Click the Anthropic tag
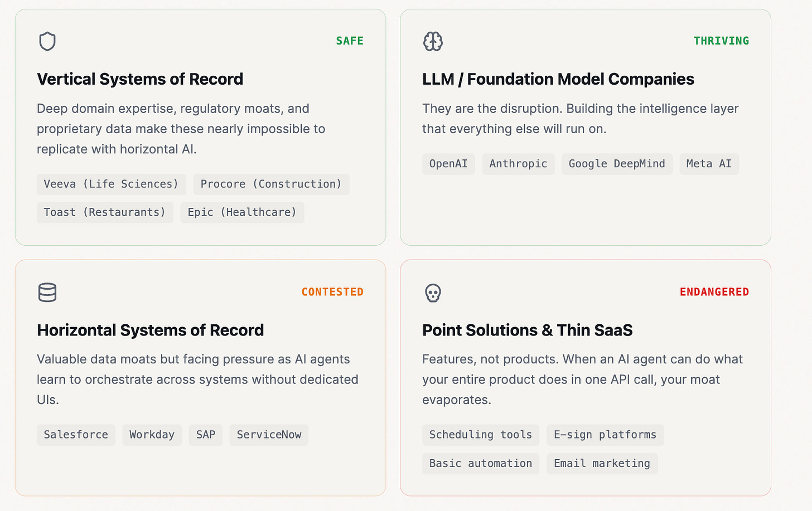 [x=518, y=164]
